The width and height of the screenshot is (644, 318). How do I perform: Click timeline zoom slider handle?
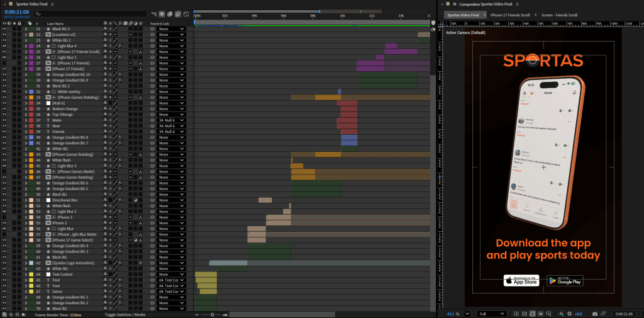click(x=212, y=314)
